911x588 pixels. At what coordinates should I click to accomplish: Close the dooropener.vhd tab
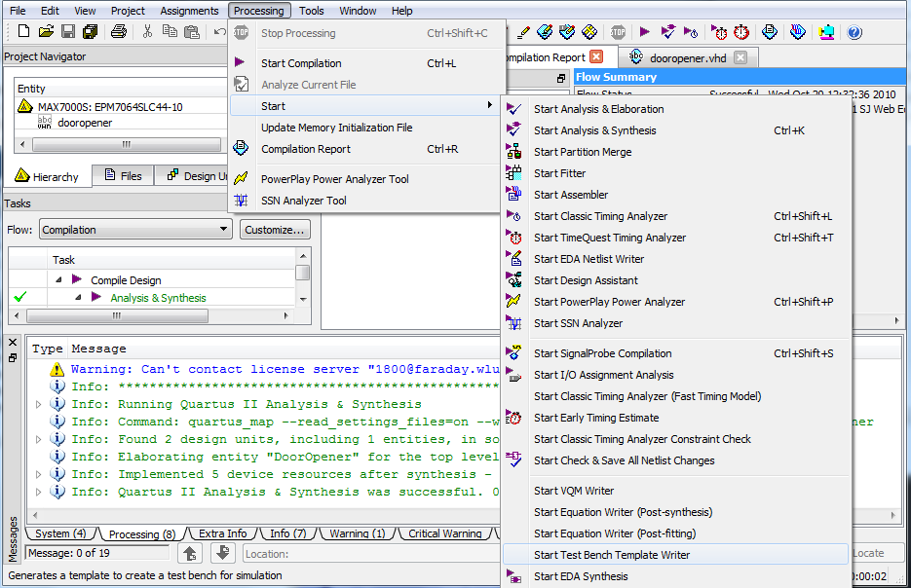(x=740, y=57)
